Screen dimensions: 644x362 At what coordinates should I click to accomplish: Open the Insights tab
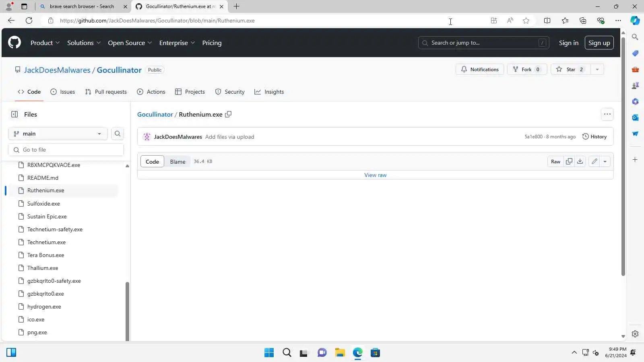coord(269,92)
